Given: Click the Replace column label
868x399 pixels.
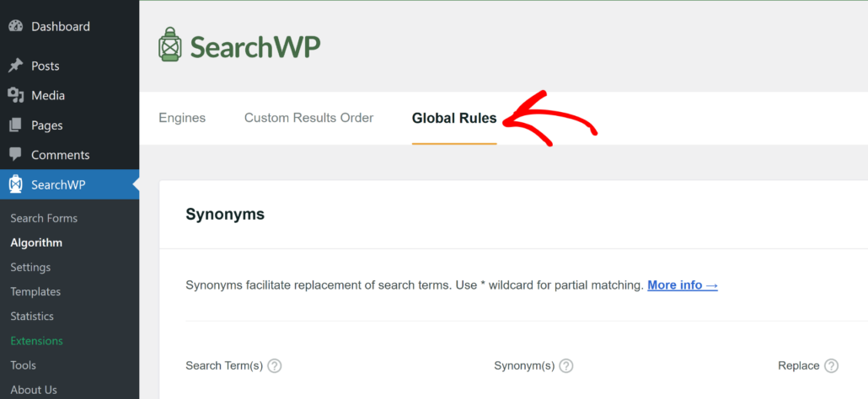Looking at the screenshot, I should click(x=799, y=366).
